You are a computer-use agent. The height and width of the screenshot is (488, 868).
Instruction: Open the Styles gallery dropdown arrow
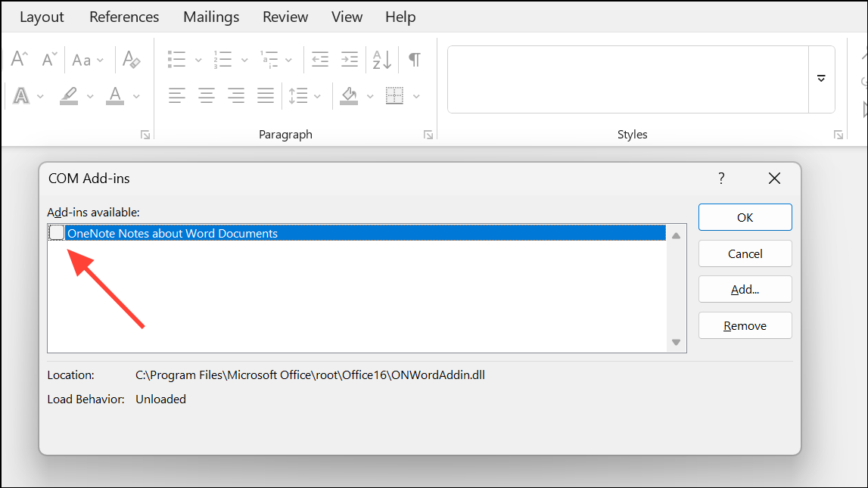[821, 78]
